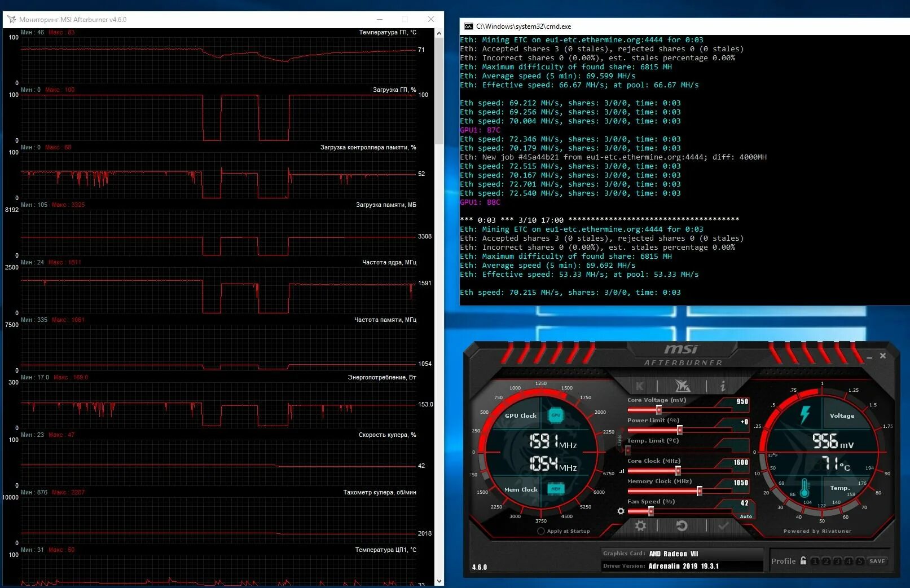Open the Kombustor (K) stress test button
The image size is (910, 588).
click(639, 386)
